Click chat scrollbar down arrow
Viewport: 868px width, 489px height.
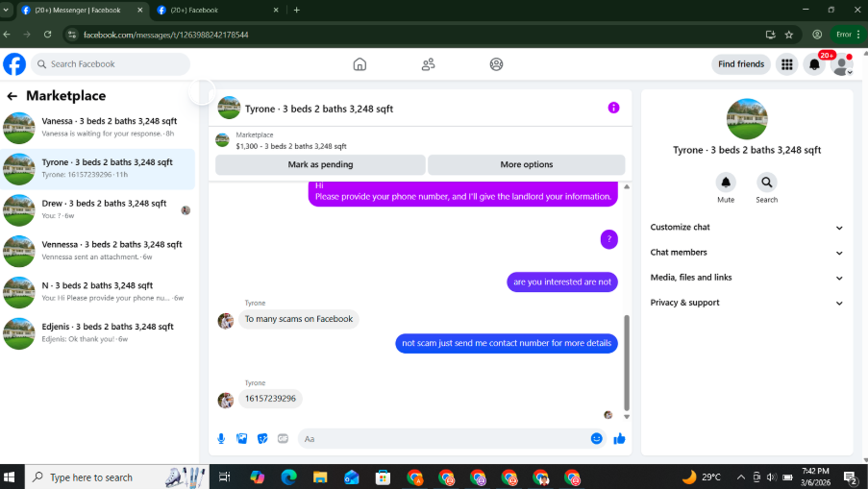tap(627, 417)
